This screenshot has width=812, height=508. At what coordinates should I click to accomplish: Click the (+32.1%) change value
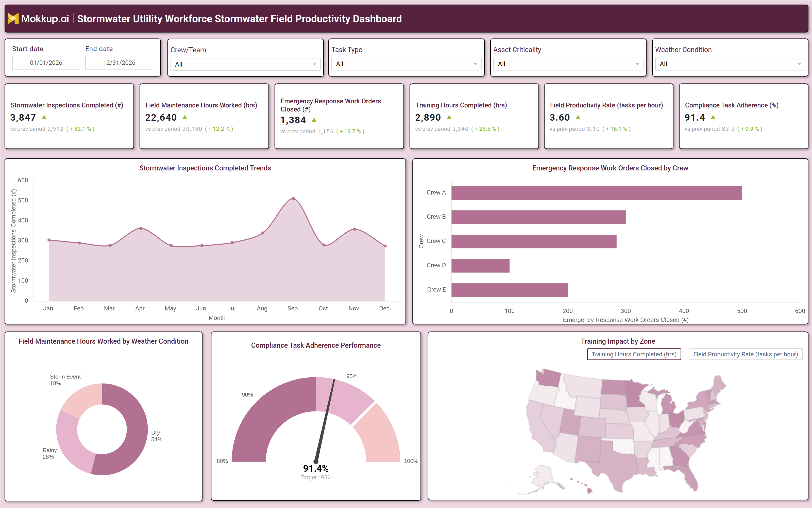coord(80,129)
